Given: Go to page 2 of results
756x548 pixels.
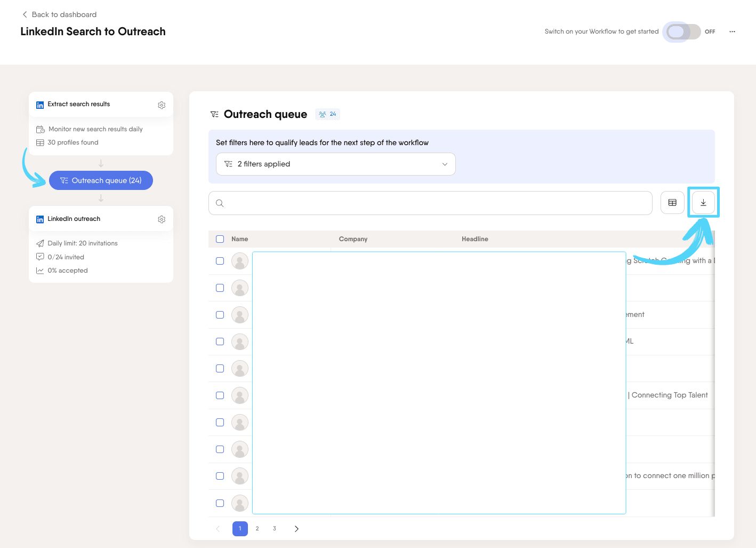Looking at the screenshot, I should click(257, 528).
